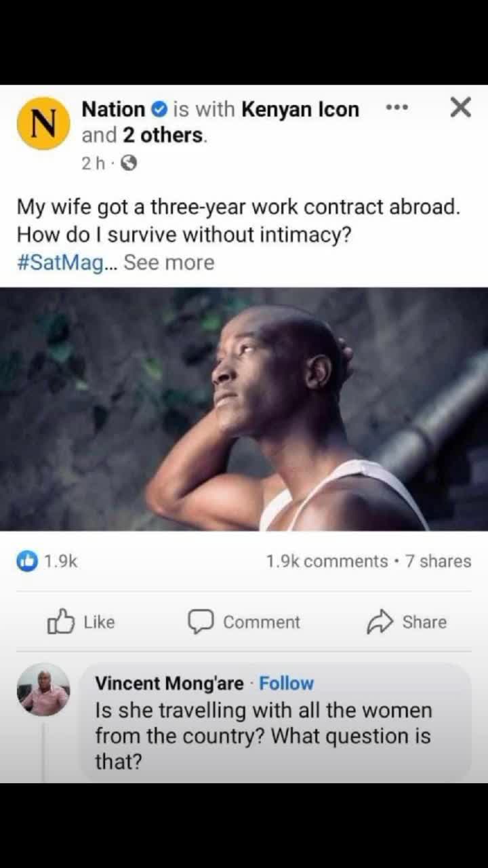Open the Vincent Mong'are commenter name

click(169, 684)
